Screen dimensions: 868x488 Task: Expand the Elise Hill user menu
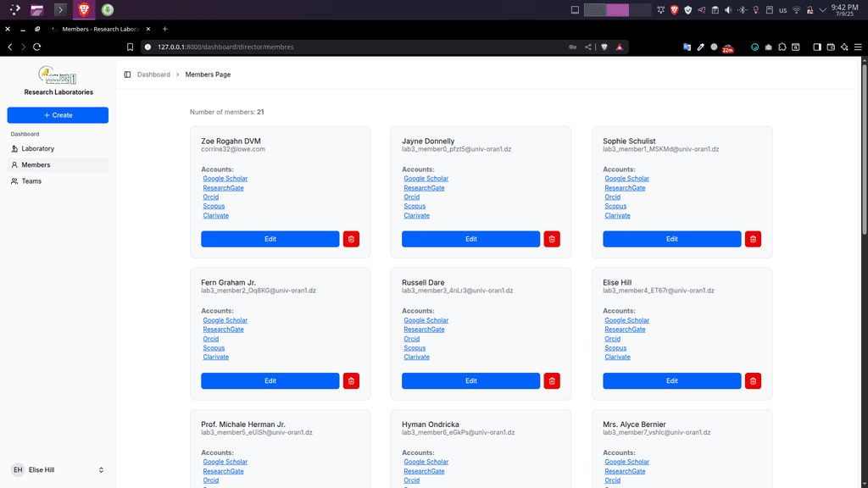point(101,470)
